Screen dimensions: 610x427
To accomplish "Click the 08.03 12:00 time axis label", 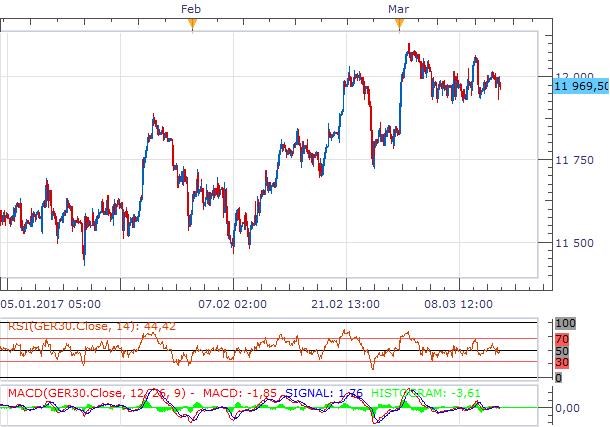I will click(x=459, y=302).
